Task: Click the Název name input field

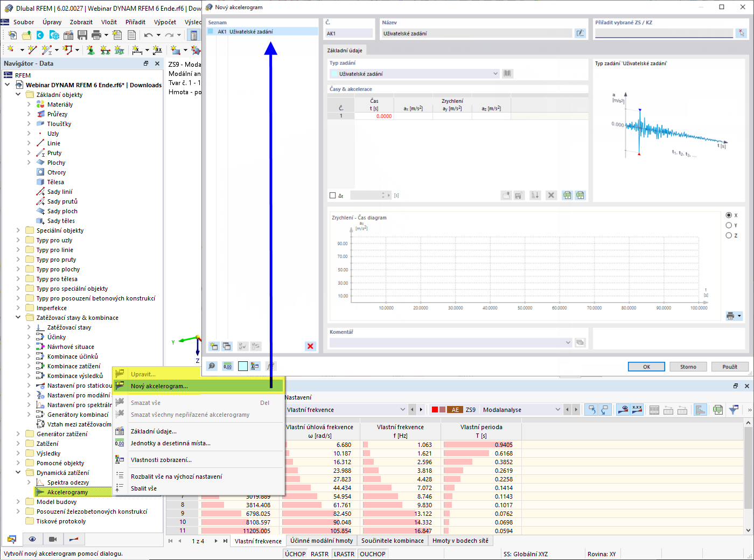Action: 477,33
